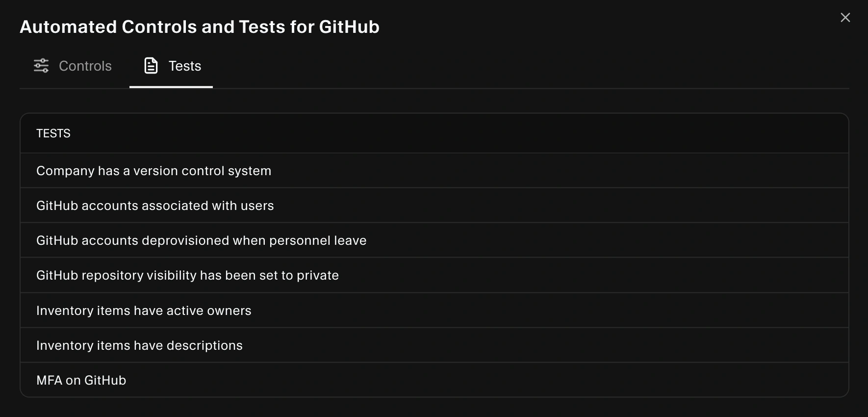868x417 pixels.
Task: Click 'Inventory items have descriptions' row
Action: click(139, 345)
